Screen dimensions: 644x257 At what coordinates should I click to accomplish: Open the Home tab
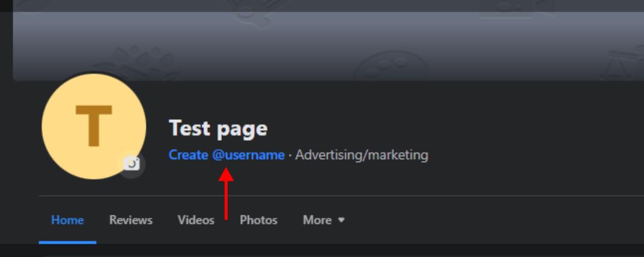(x=67, y=221)
